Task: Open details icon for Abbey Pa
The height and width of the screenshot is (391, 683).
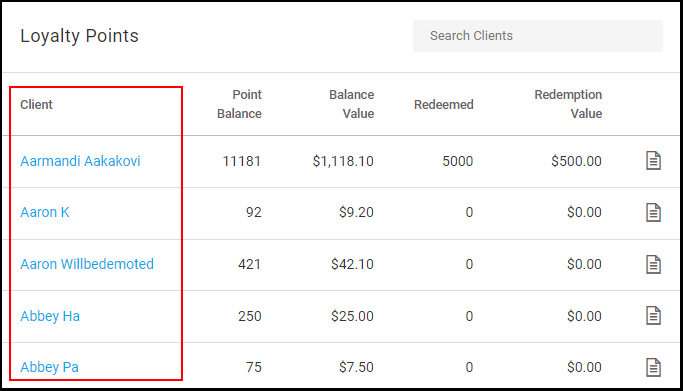Action: pos(653,367)
